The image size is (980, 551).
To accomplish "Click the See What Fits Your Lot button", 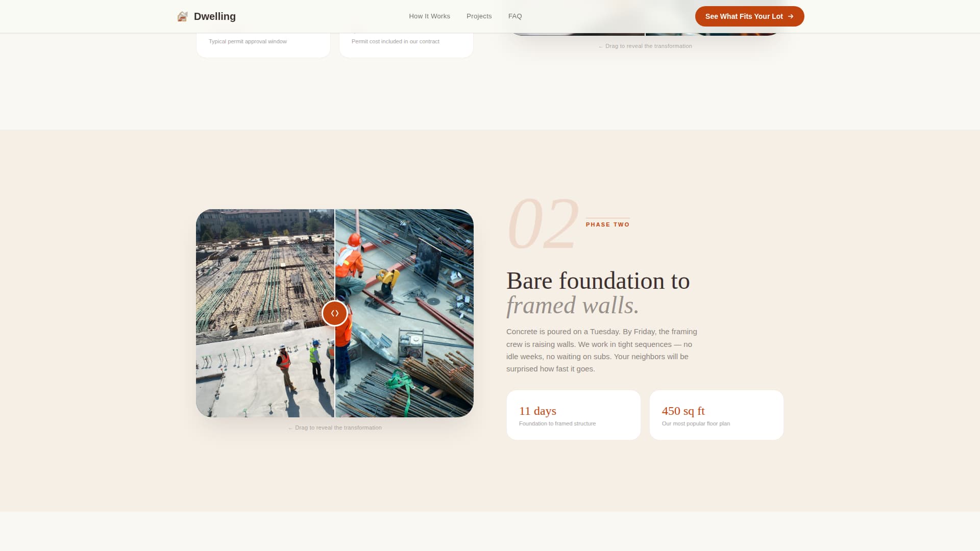I will click(749, 16).
